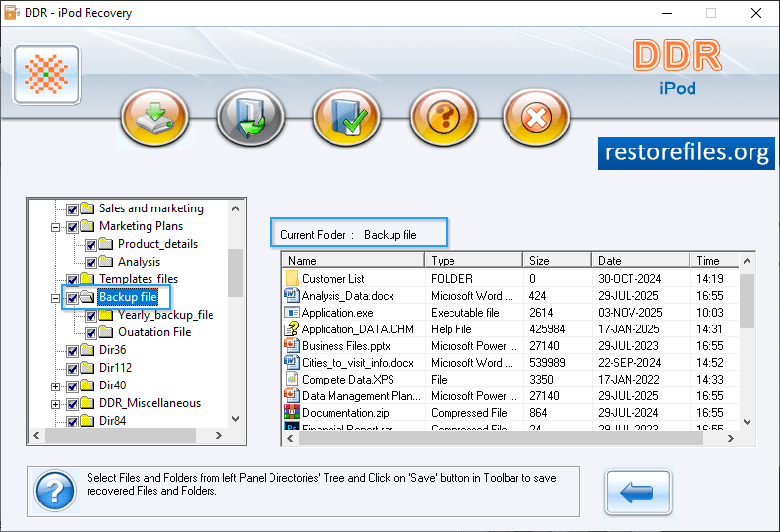Screen dimensions: 780x532
Task: Select Application.exe file name row
Action: click(337, 313)
